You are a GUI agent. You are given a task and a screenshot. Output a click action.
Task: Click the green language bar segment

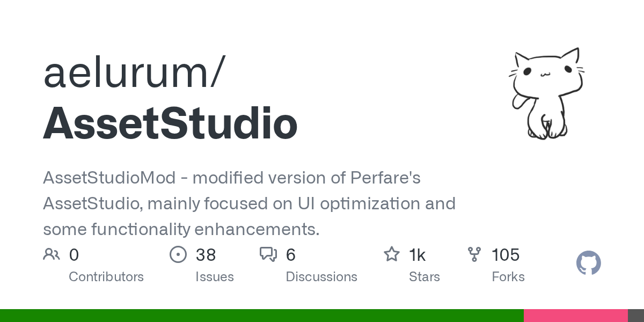click(x=261, y=316)
